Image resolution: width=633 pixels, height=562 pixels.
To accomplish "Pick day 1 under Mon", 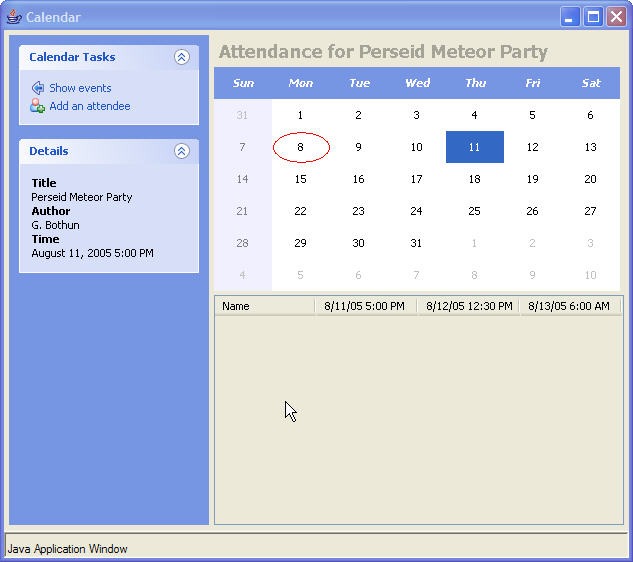I will [300, 115].
